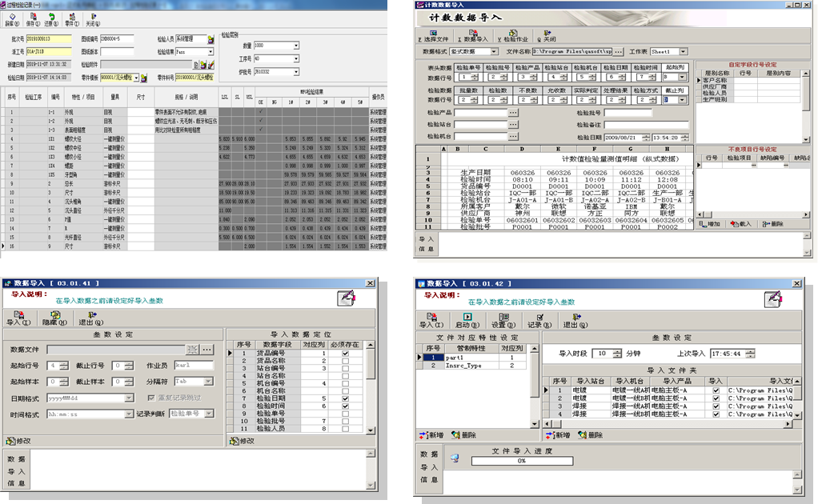This screenshot has width=818, height=504.
Task: Toggle 必须存在 checkbox for 检验日期 row
Action: 345,398
